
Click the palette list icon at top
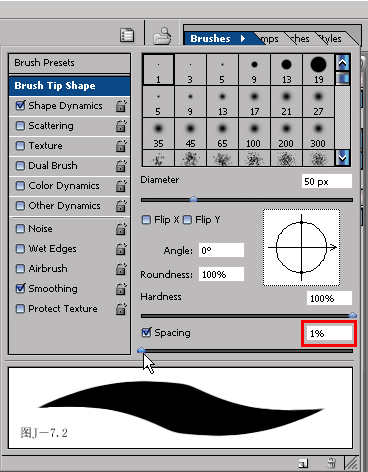pos(127,35)
